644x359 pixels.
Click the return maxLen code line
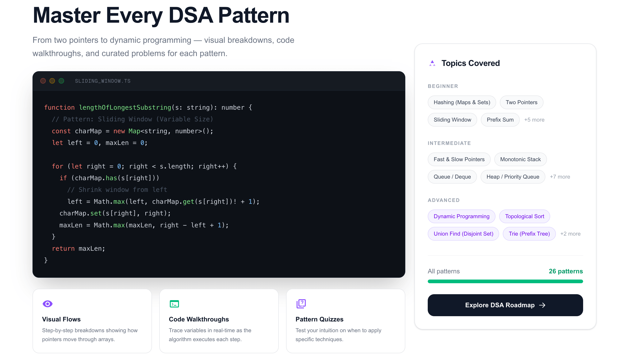78,249
